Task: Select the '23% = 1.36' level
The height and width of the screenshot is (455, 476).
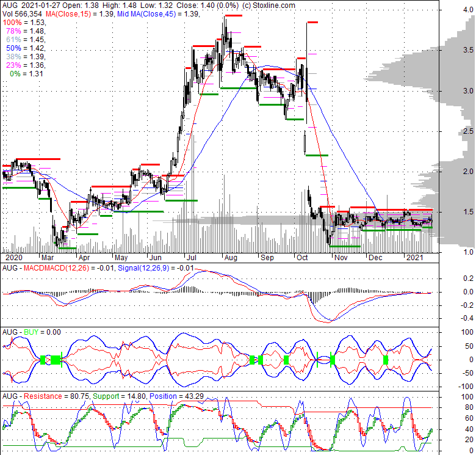Action: (26, 65)
